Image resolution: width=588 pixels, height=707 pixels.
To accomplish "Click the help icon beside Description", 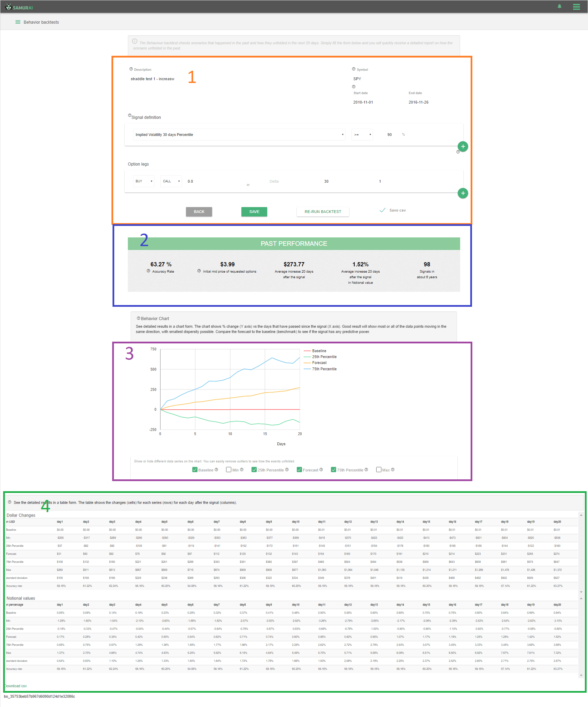I will click(x=131, y=69).
